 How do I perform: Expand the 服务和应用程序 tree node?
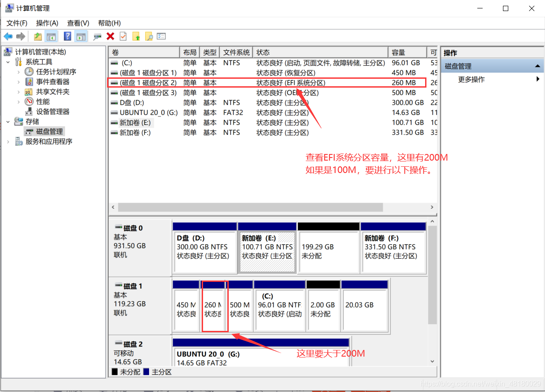(x=8, y=142)
